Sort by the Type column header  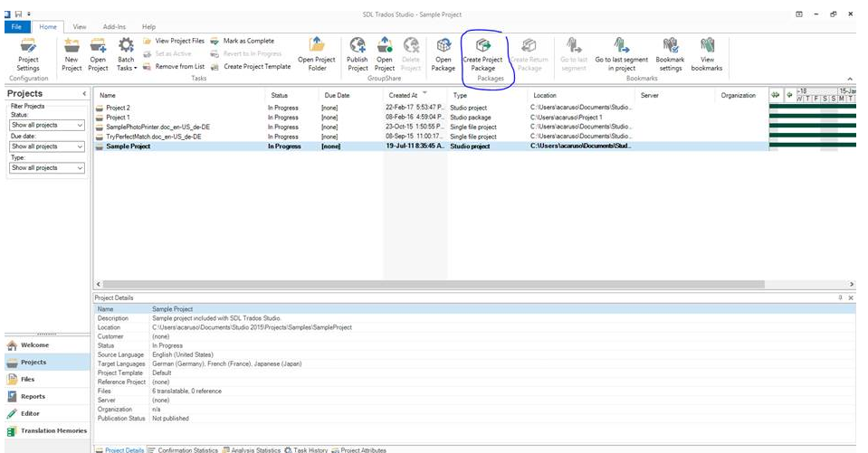pyautogui.click(x=487, y=95)
